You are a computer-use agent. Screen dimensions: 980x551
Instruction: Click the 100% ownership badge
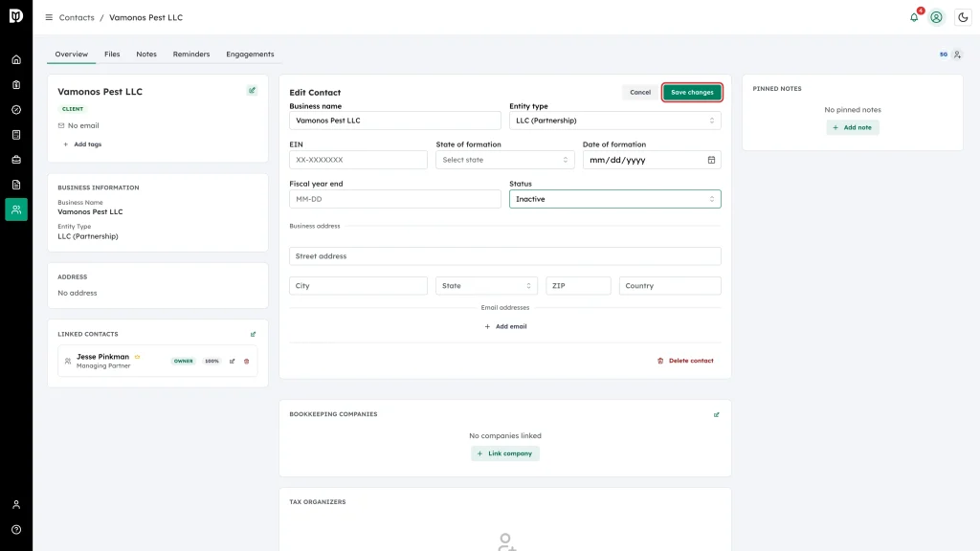(212, 361)
